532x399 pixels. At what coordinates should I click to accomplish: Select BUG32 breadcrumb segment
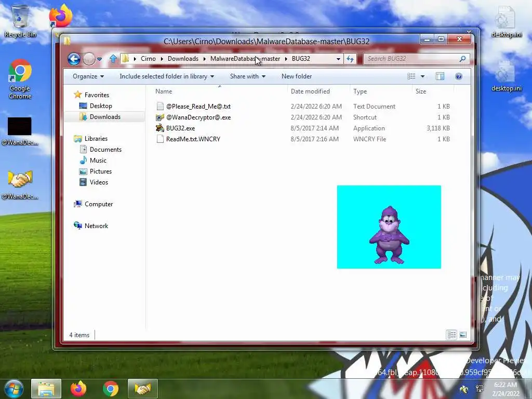coord(301,59)
